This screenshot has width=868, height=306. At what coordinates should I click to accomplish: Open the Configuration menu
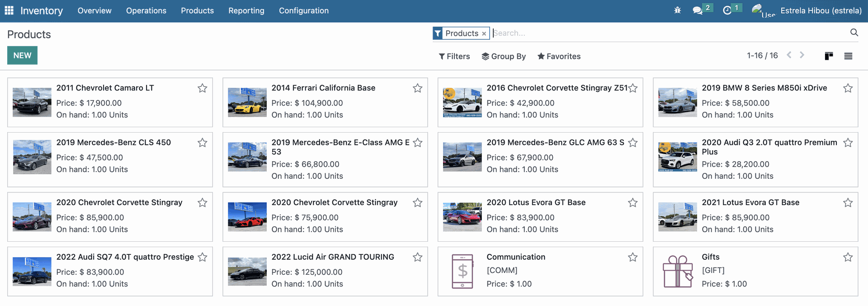point(304,10)
